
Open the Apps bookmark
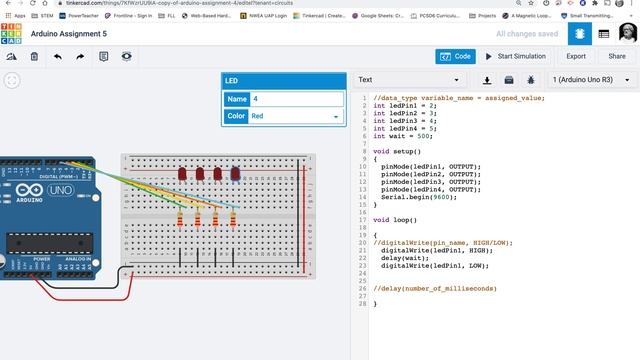(16, 16)
